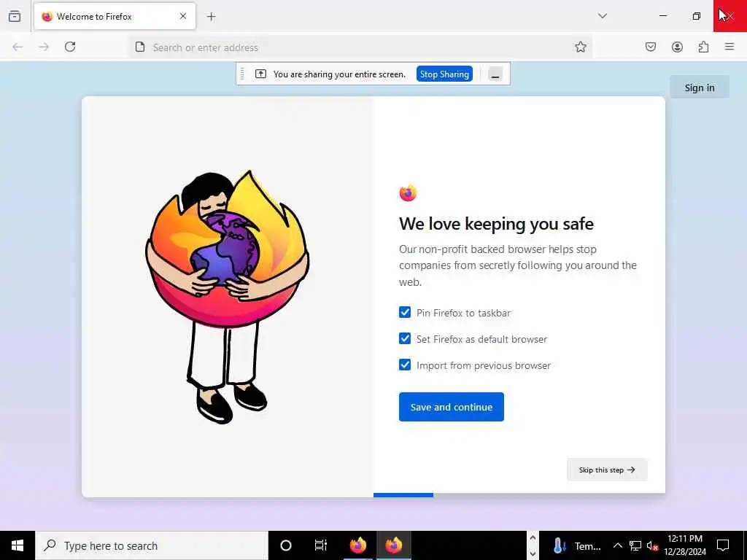Show hidden system tray icons
The height and width of the screenshot is (560, 747).
(x=617, y=545)
